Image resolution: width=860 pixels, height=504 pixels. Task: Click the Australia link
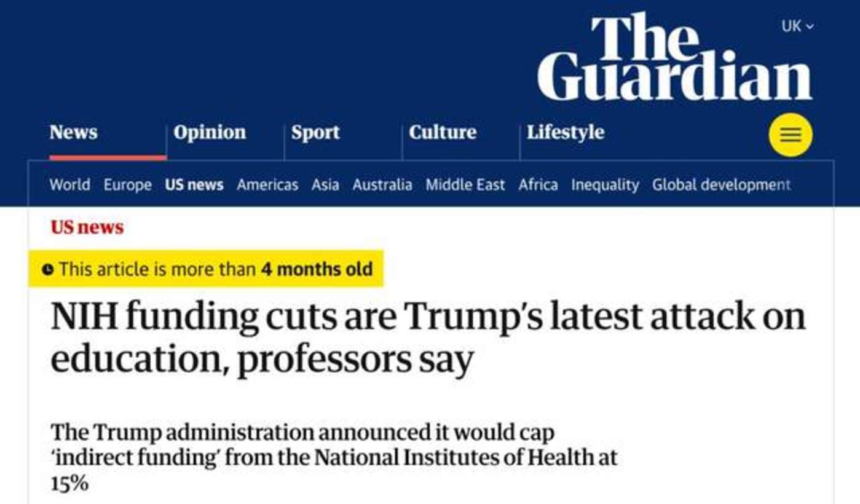tap(382, 184)
